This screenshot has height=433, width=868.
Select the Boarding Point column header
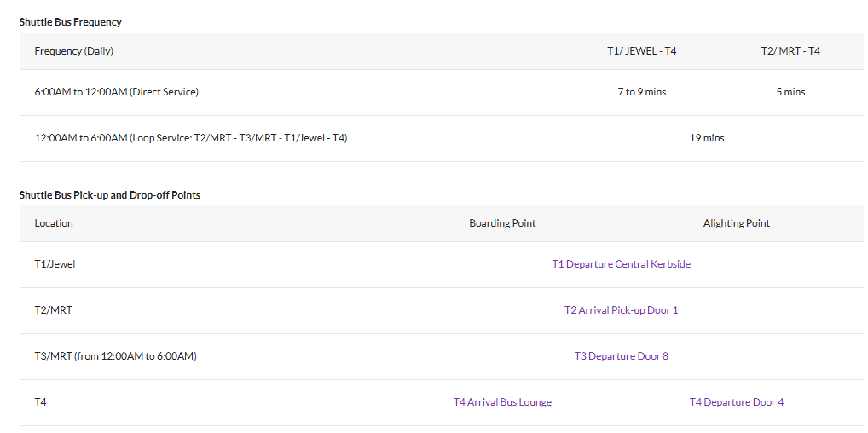point(502,223)
